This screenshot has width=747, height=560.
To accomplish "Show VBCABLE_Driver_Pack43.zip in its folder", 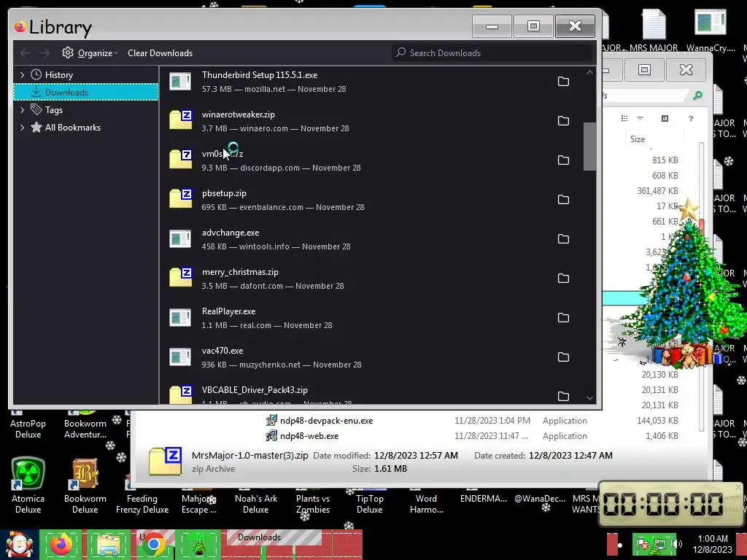I will (x=563, y=396).
